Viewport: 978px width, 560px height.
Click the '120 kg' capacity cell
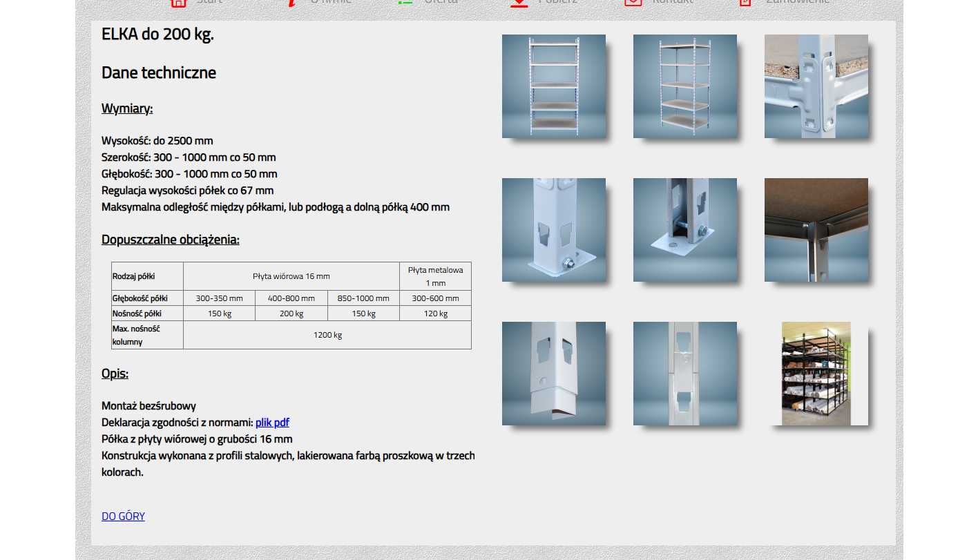tap(436, 313)
